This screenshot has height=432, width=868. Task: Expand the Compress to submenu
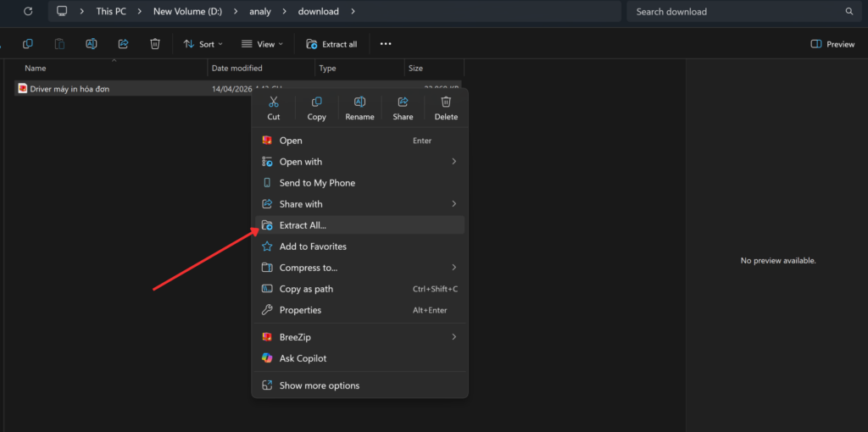359,268
